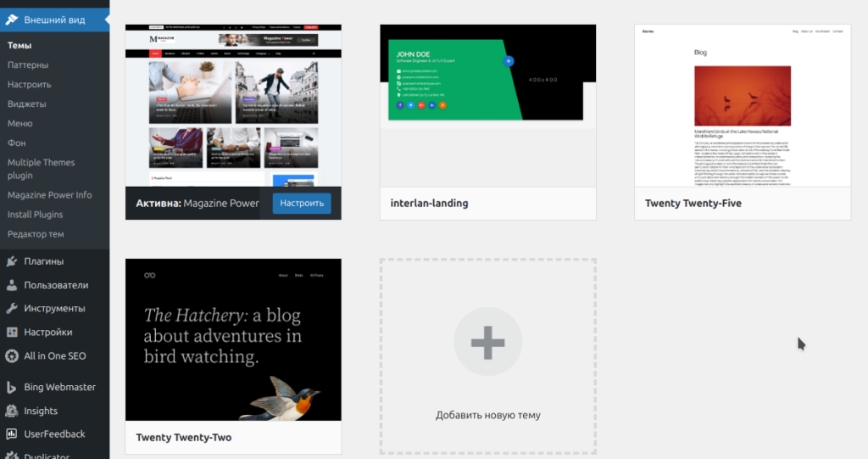Click the Appearance paintbrush icon
The width and height of the screenshot is (868, 459).
pyautogui.click(x=12, y=19)
